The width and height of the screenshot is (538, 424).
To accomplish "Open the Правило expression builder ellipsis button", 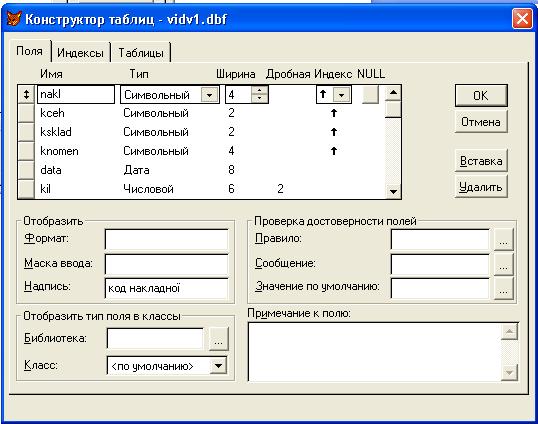I will (x=503, y=239).
